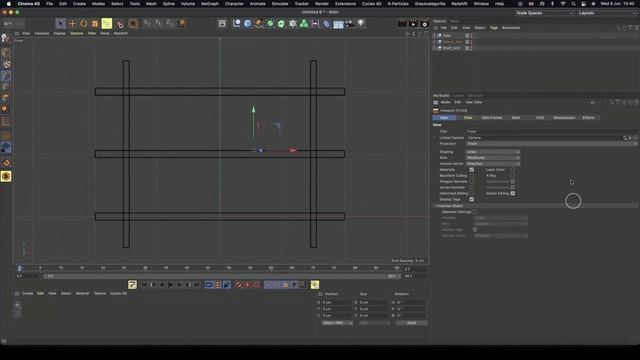
Task: Open the edit render settings icon
Action: 424,24
